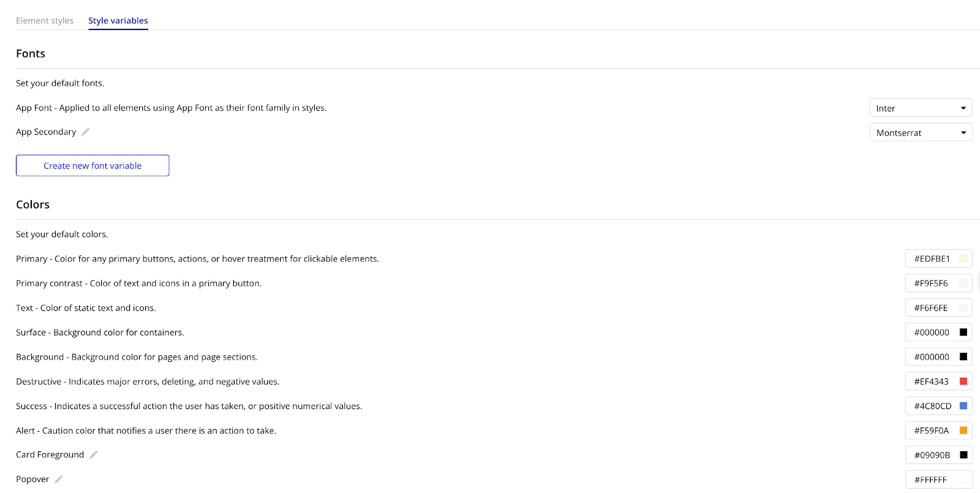Rename Popover color using pencil icon
The image size is (980, 493).
[59, 479]
